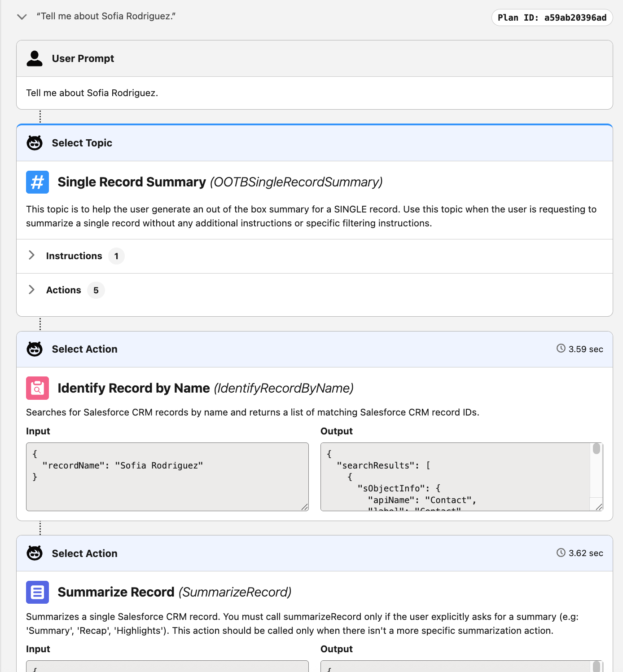The height and width of the screenshot is (672, 623).
Task: Expand the Instructions section
Action: (x=31, y=256)
